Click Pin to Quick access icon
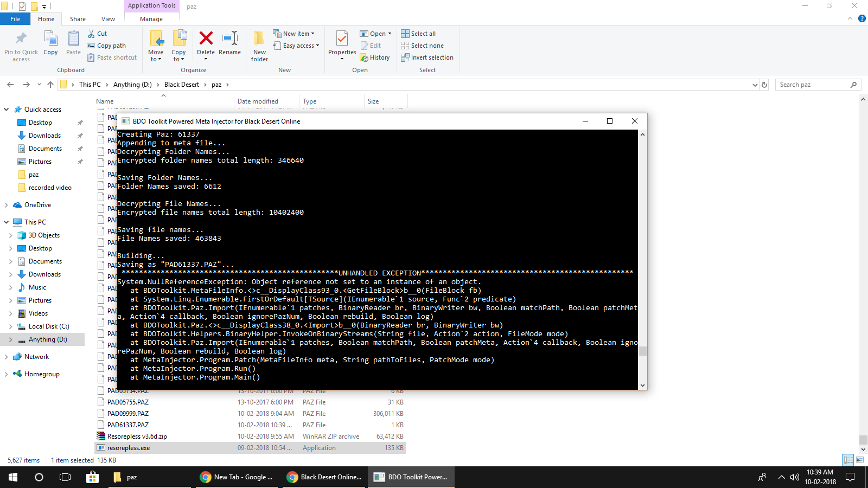This screenshot has width=868, height=488. pos(21,39)
